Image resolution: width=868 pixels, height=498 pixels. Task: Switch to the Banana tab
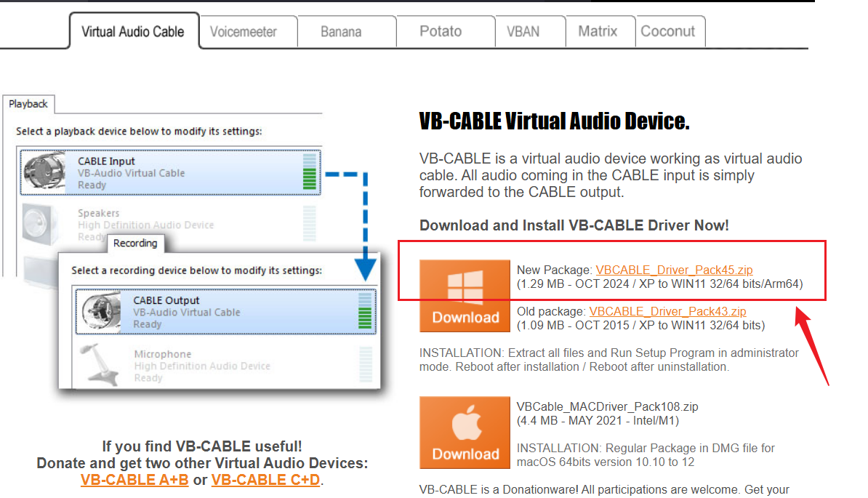tap(341, 32)
